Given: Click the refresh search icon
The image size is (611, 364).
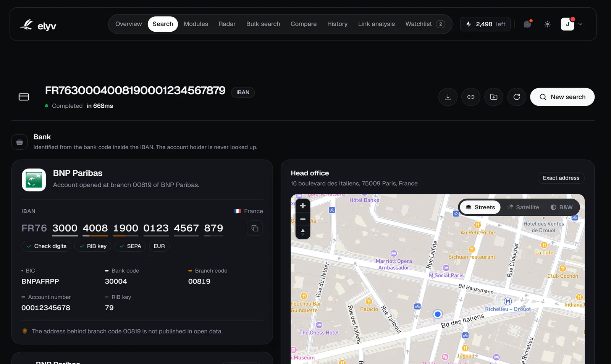Looking at the screenshot, I should pyautogui.click(x=517, y=97).
